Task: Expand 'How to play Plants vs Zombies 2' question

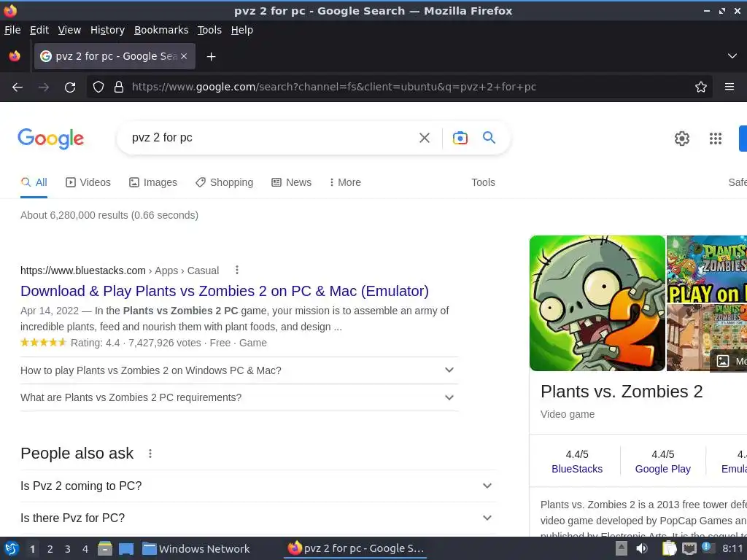Action: point(239,370)
